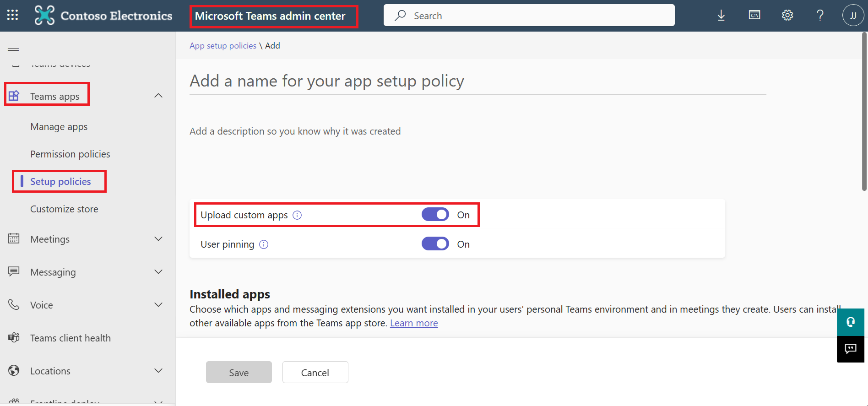Click the Voice menu label
This screenshot has width=868, height=406.
tap(42, 305)
